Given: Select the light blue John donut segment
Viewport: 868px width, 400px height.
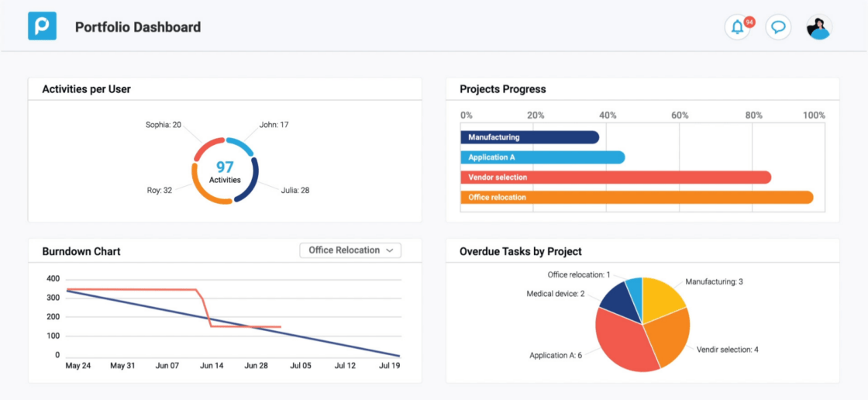Looking at the screenshot, I should coord(242,145).
